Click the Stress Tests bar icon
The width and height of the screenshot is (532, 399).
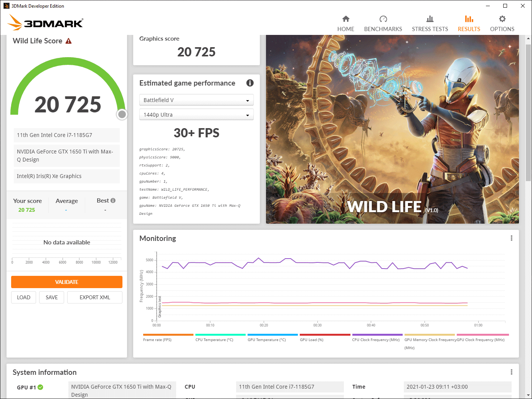(430, 19)
